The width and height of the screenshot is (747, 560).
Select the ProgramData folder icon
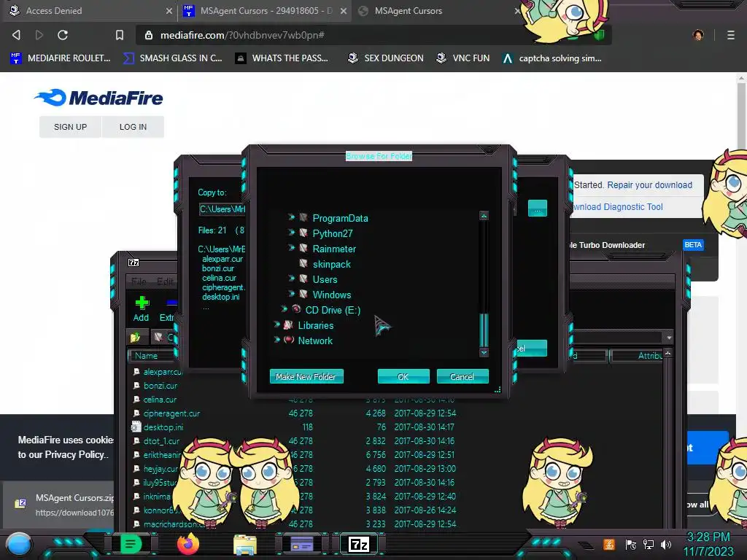(303, 217)
